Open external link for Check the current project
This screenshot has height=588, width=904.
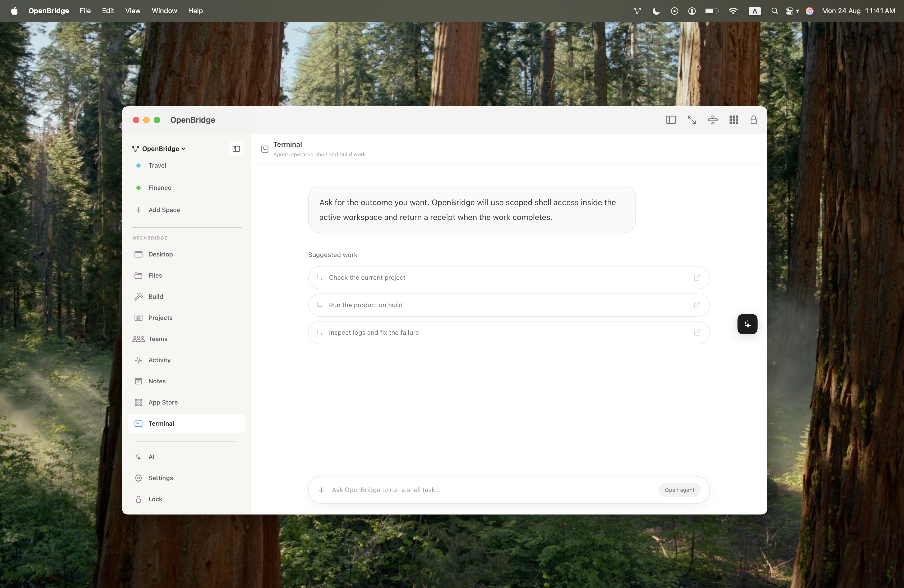tap(697, 278)
